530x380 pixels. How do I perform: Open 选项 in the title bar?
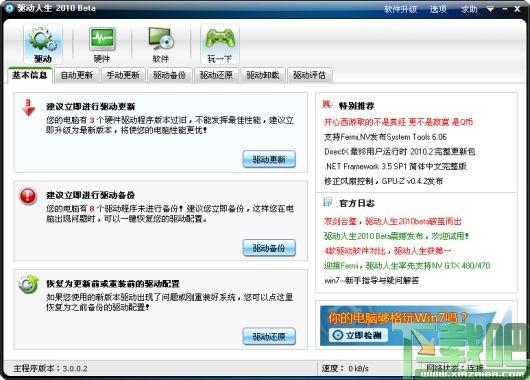[x=438, y=9]
